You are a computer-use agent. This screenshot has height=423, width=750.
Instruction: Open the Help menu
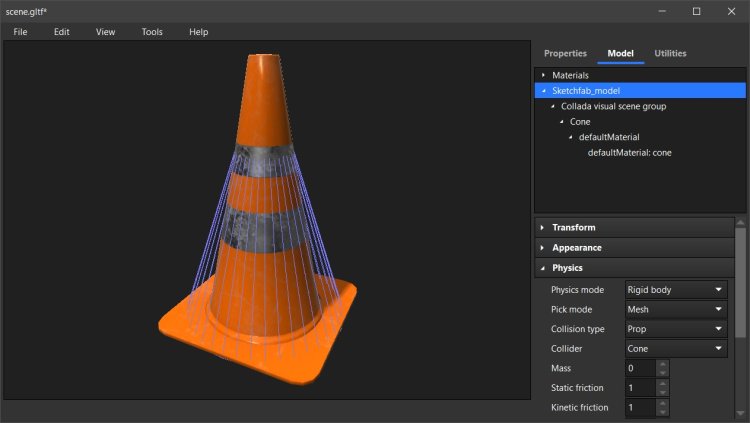point(198,32)
